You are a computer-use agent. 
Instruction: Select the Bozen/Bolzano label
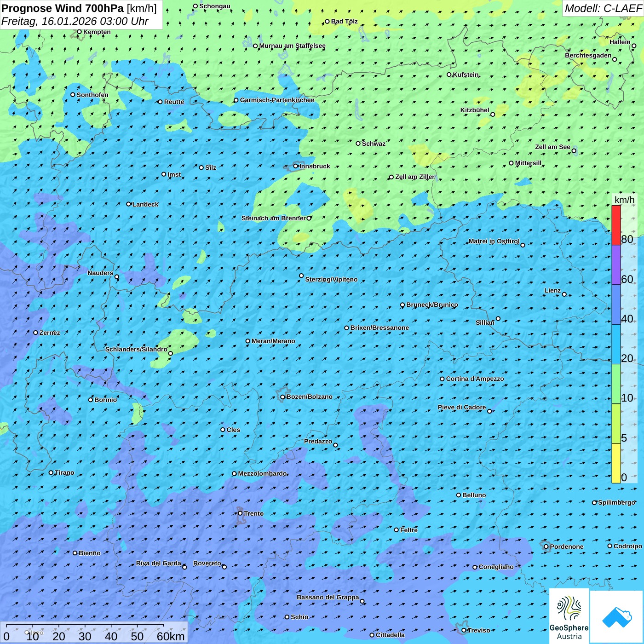pos(310,397)
